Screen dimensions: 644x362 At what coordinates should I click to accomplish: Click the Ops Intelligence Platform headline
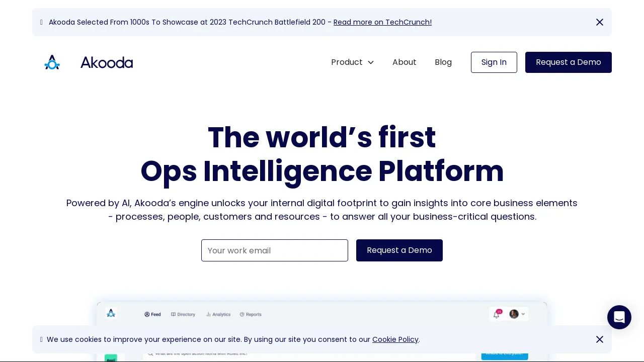coord(322,171)
